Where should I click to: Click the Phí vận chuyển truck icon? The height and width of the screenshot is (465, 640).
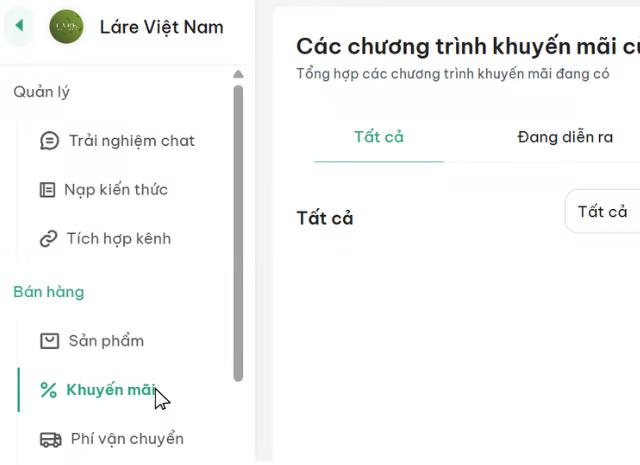50,439
